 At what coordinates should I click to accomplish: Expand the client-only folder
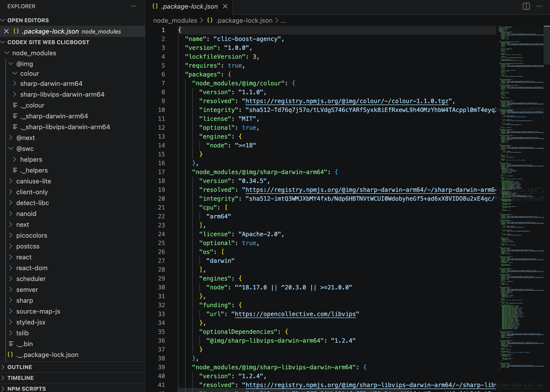point(11,192)
